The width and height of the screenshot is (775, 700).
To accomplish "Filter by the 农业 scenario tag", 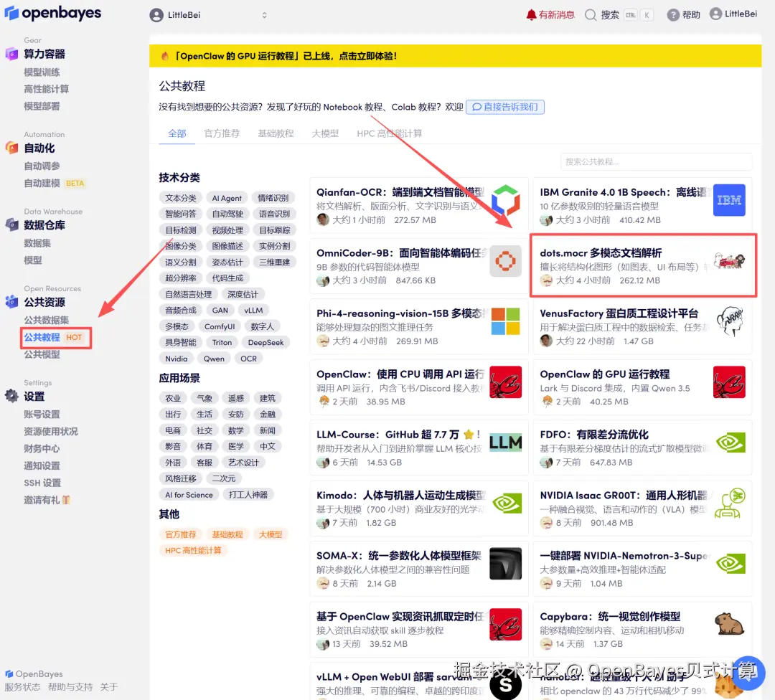I will 173,398.
